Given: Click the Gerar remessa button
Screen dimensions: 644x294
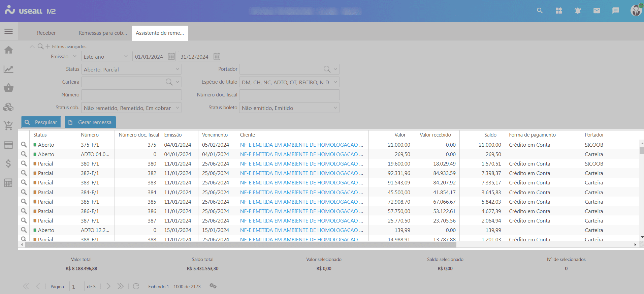Looking at the screenshot, I should (x=90, y=122).
